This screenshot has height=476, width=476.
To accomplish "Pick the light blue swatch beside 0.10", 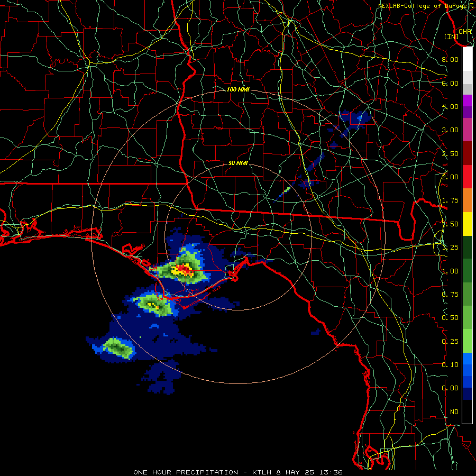I will 467,359.
